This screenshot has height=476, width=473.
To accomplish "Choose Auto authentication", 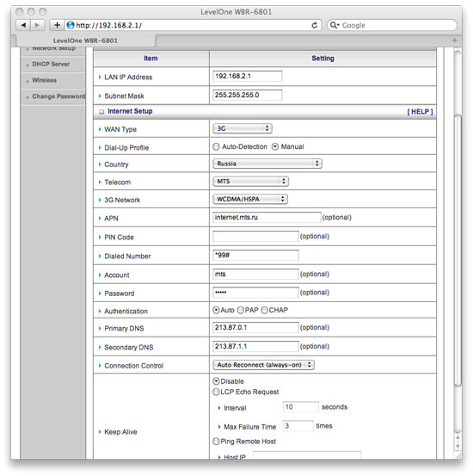I will (x=216, y=310).
